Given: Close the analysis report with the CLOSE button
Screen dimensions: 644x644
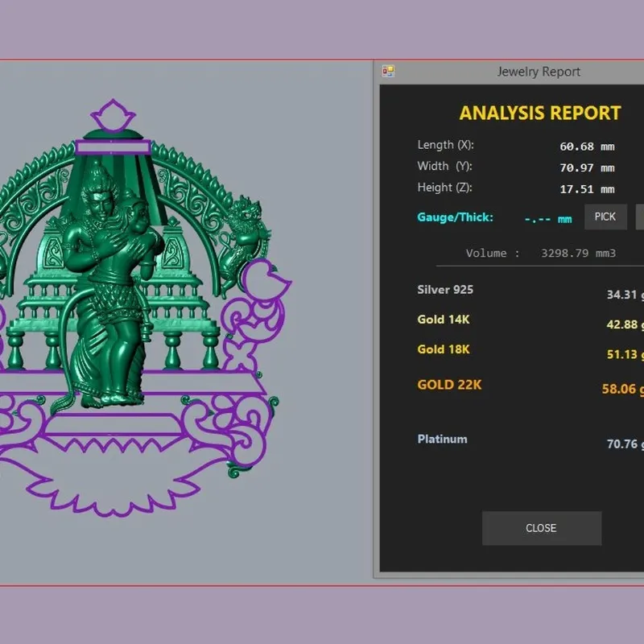Looking at the screenshot, I should pos(541,528).
